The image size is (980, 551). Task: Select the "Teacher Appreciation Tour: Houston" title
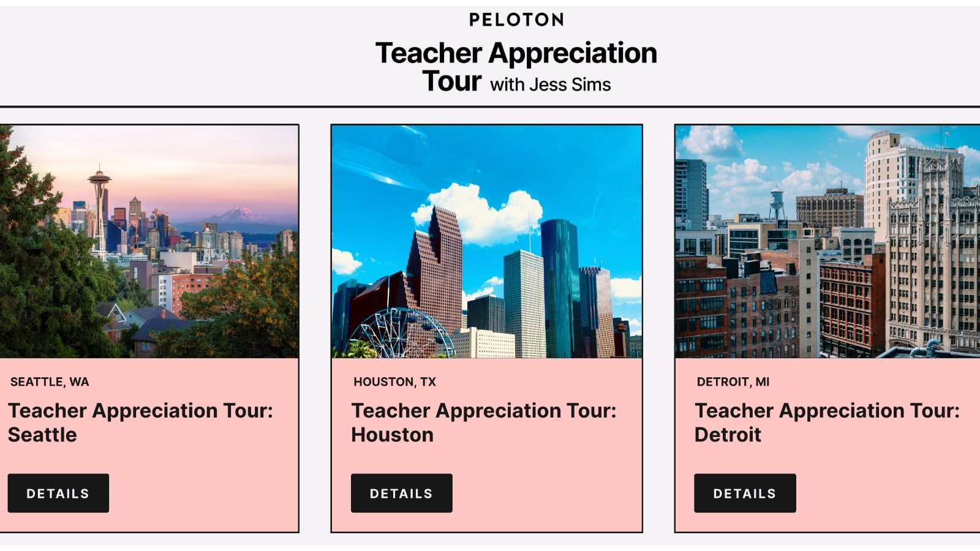pos(483,422)
